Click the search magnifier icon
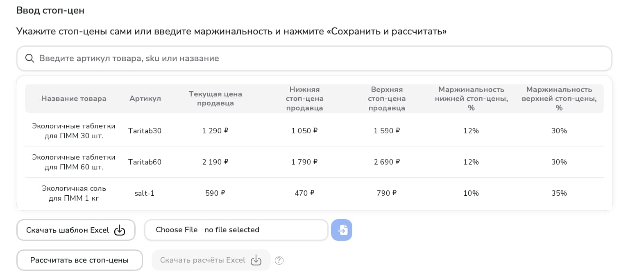 pos(29,58)
